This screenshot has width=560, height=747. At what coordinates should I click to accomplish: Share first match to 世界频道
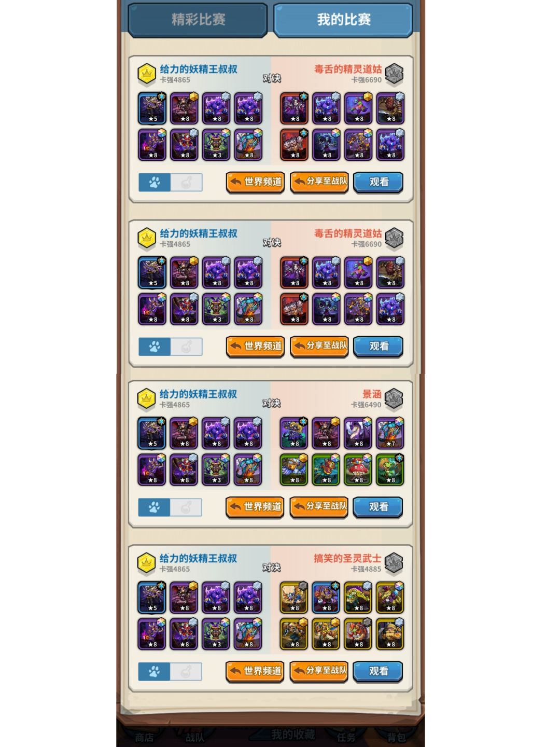click(255, 182)
